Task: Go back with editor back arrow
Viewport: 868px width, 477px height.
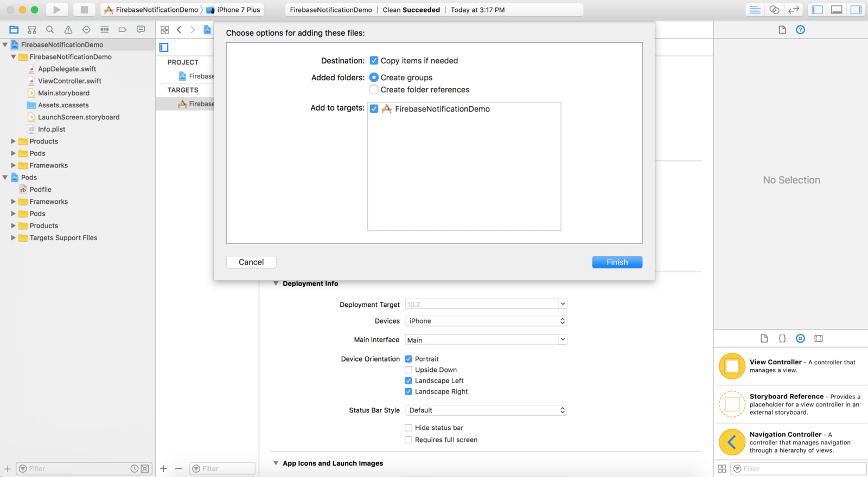Action: (x=179, y=30)
